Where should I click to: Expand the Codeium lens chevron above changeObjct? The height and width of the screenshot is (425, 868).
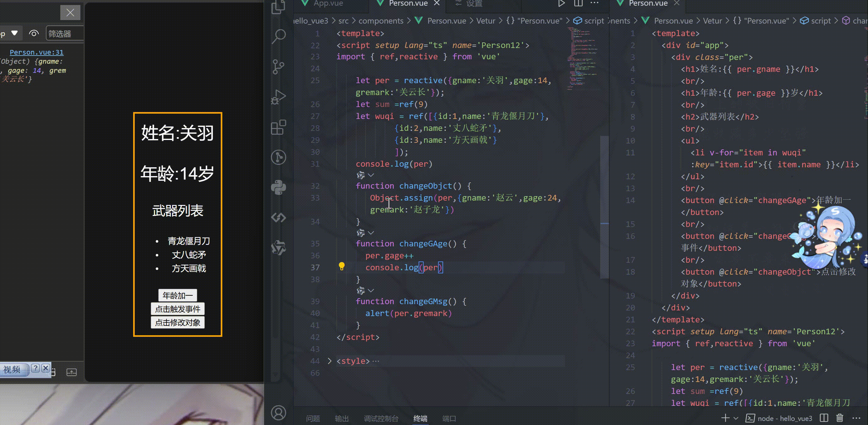pos(371,175)
